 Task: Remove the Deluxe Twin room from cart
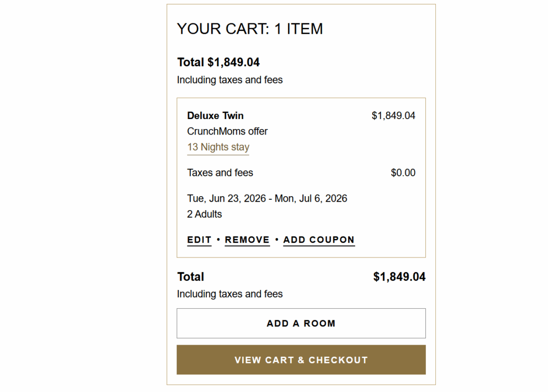point(247,240)
